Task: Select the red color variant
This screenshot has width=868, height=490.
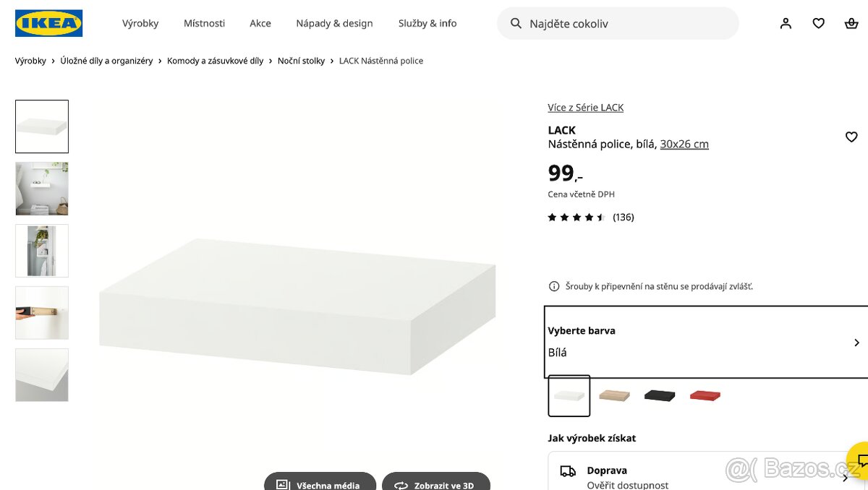Action: point(705,395)
